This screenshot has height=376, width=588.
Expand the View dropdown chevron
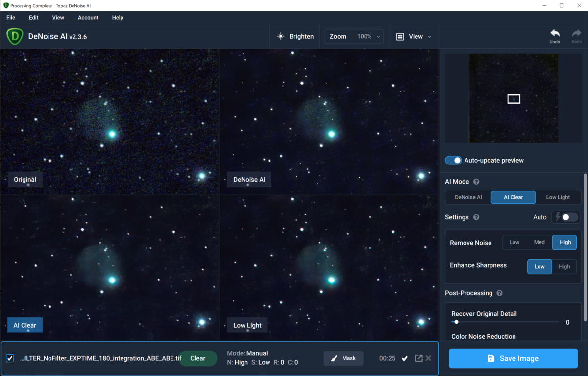click(430, 37)
